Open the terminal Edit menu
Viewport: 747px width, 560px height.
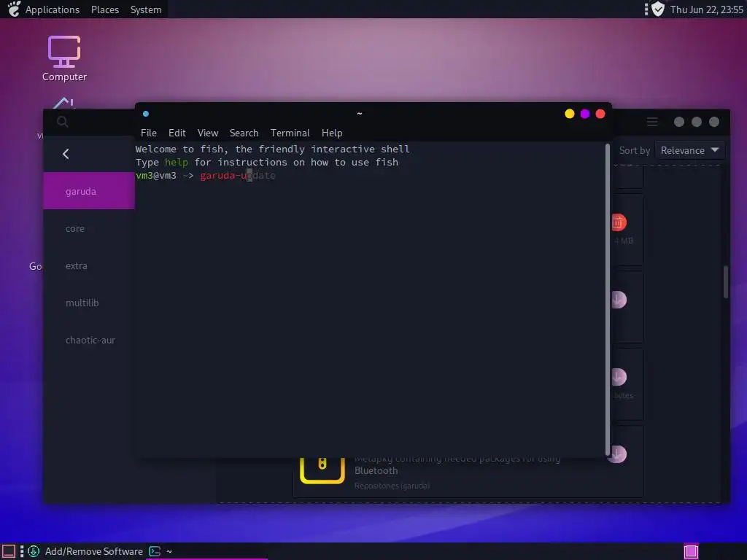tap(177, 133)
